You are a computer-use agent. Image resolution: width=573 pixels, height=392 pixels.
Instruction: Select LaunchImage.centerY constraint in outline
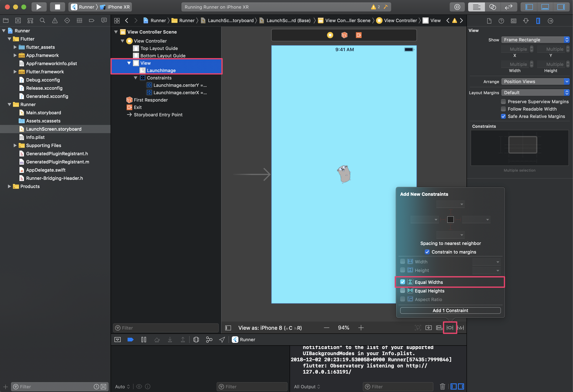(x=179, y=85)
